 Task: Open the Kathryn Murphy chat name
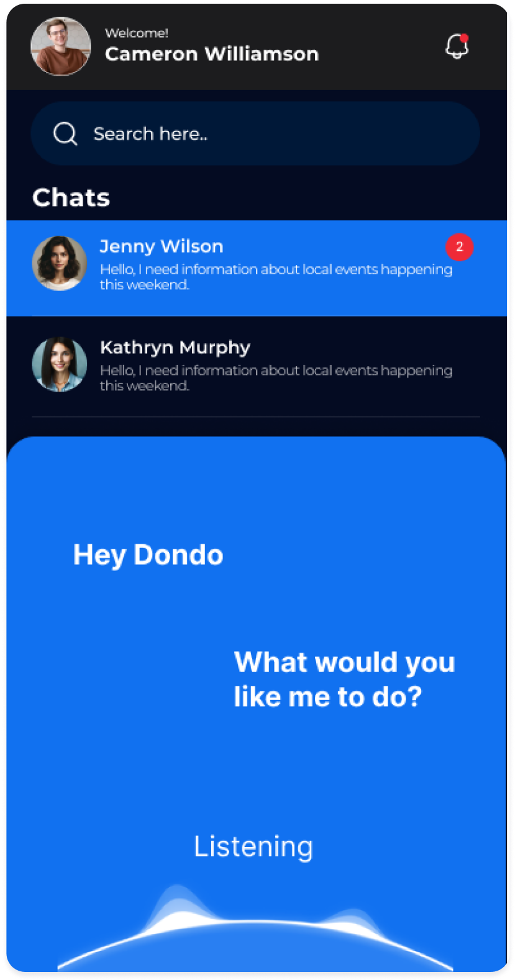pyautogui.click(x=175, y=348)
